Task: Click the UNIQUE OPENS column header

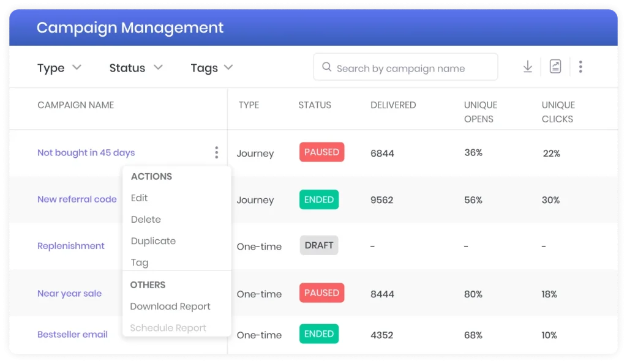Action: point(480,112)
